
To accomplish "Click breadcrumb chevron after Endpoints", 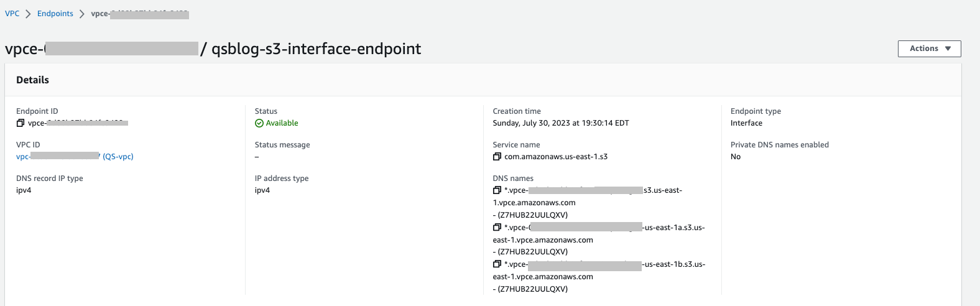I will pyautogui.click(x=81, y=14).
